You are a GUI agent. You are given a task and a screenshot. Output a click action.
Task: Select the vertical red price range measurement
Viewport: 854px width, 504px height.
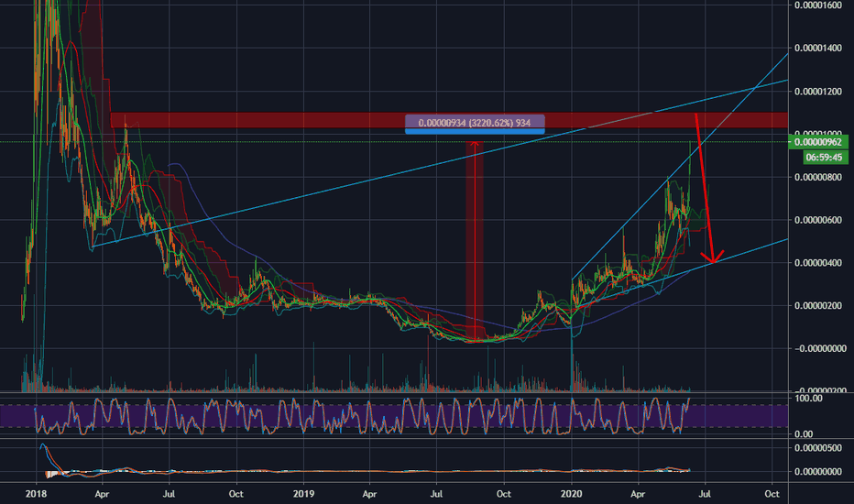pos(475,241)
